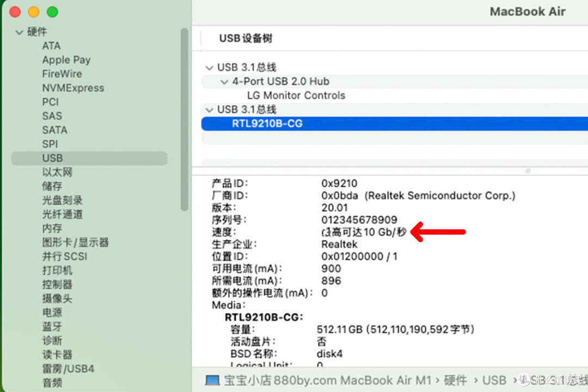Image resolution: width=588 pixels, height=392 pixels.
Task: Collapse the first USB 3.1总线 branch
Action: coord(209,67)
